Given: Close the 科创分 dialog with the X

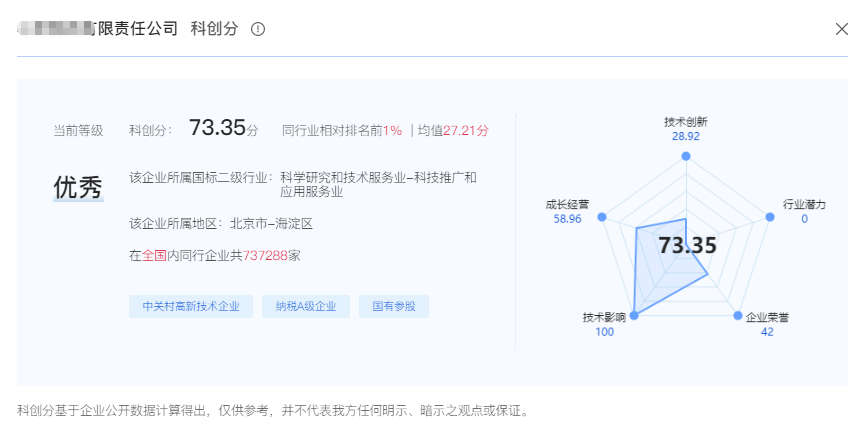Looking at the screenshot, I should [841, 29].
